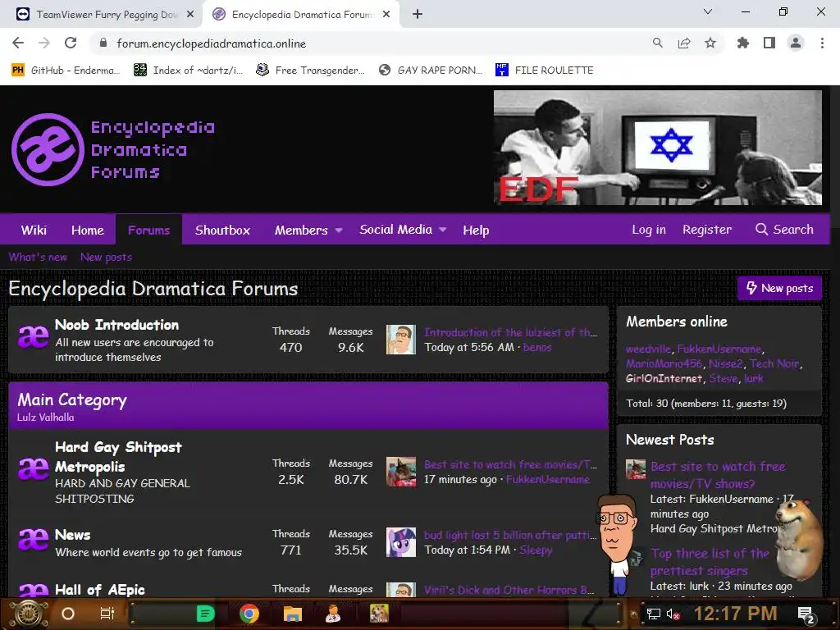Open the Hall of AEpic forum

coord(99,590)
